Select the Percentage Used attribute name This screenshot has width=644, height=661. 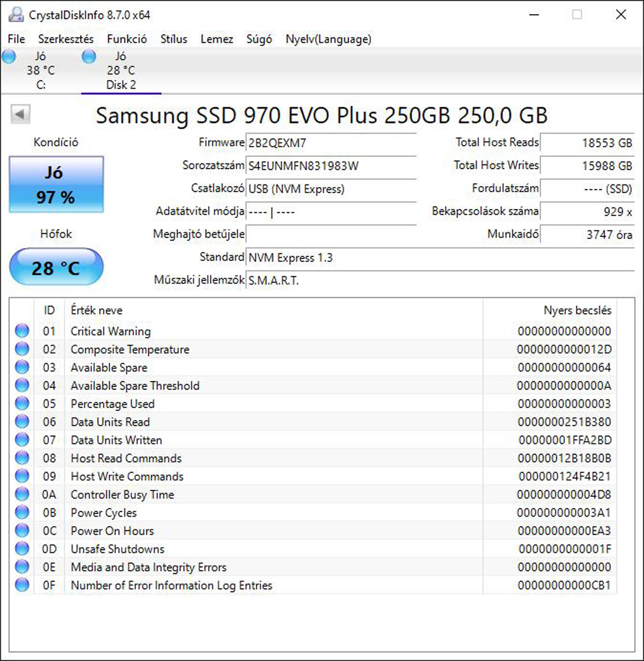coord(113,404)
